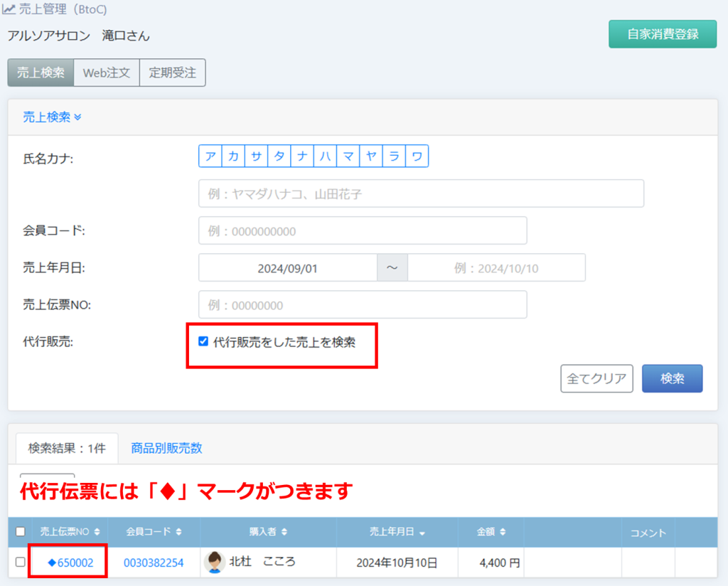Click the 自家消費登録 button
The height and width of the screenshot is (586, 728).
(x=662, y=34)
